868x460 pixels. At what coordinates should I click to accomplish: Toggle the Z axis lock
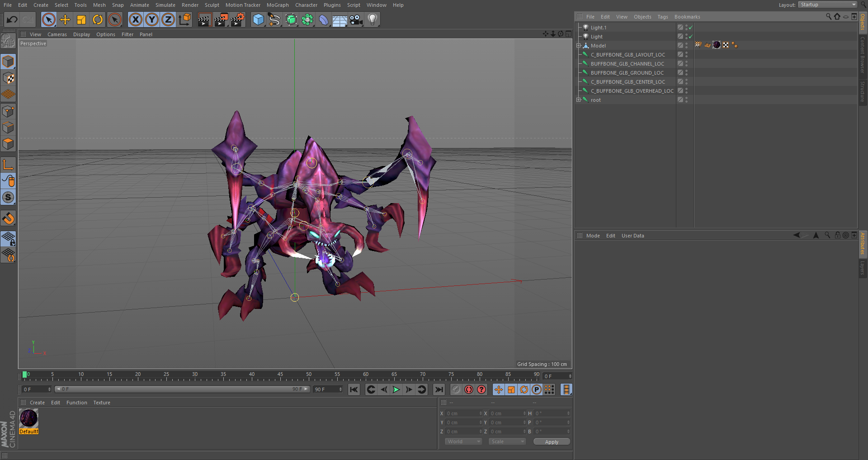coord(168,19)
